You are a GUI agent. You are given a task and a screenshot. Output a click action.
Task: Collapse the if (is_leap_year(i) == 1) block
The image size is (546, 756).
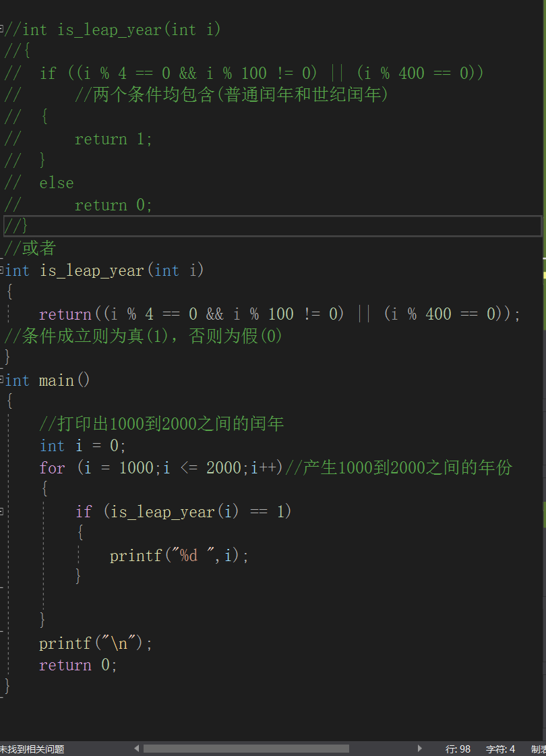1,511
